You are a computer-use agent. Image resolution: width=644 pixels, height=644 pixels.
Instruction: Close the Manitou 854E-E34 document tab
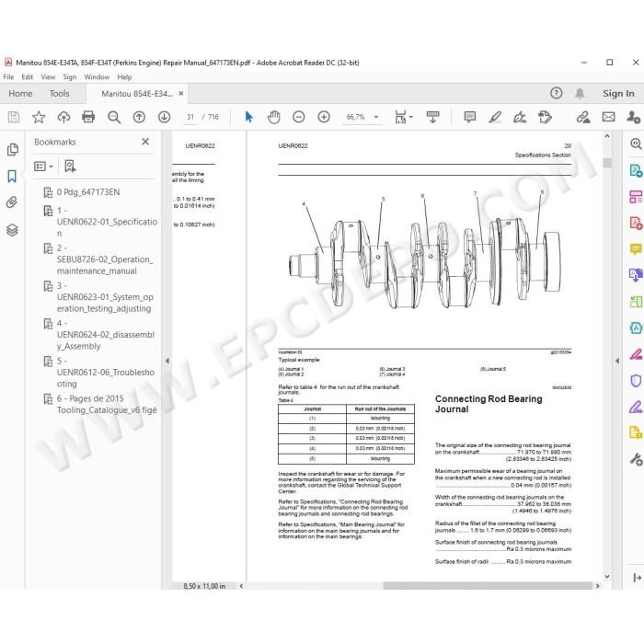tap(180, 93)
